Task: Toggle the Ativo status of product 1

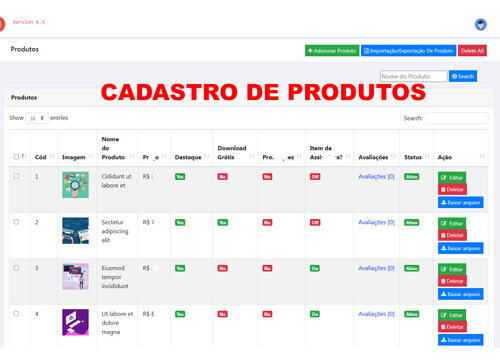Action: pos(412,177)
